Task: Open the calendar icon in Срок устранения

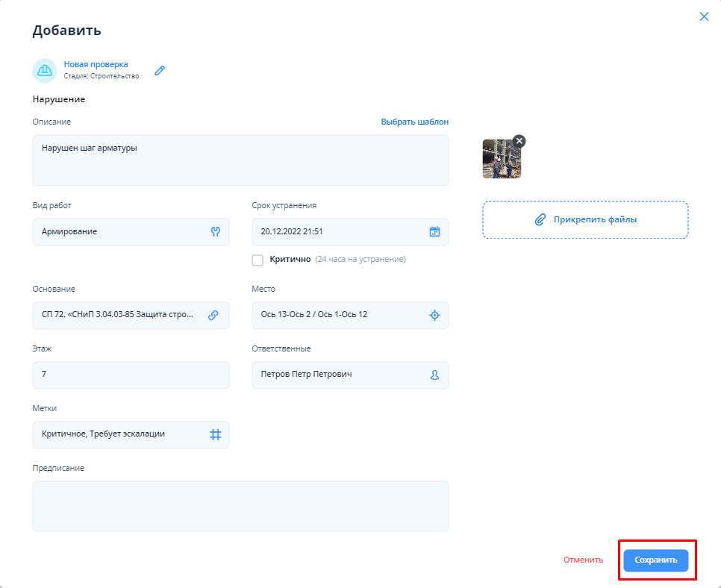Action: pyautogui.click(x=434, y=231)
